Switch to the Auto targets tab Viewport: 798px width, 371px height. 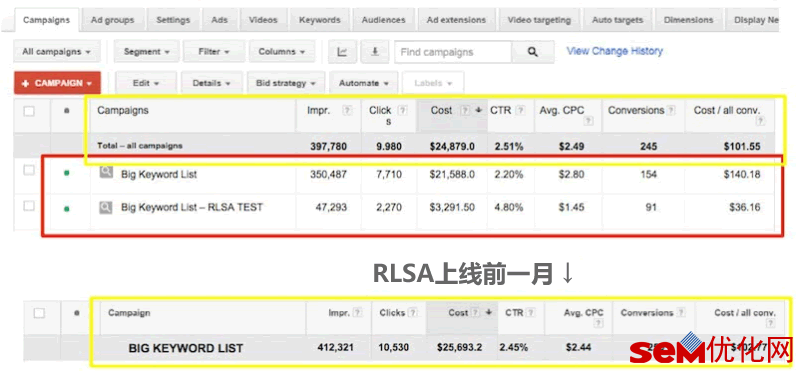[617, 20]
